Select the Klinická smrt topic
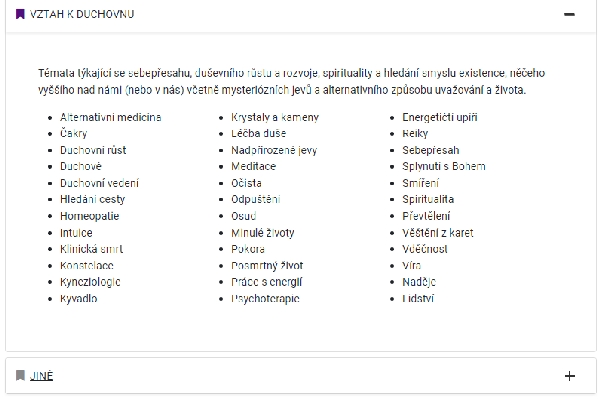Image resolution: width=600 pixels, height=400 pixels. 91,249
